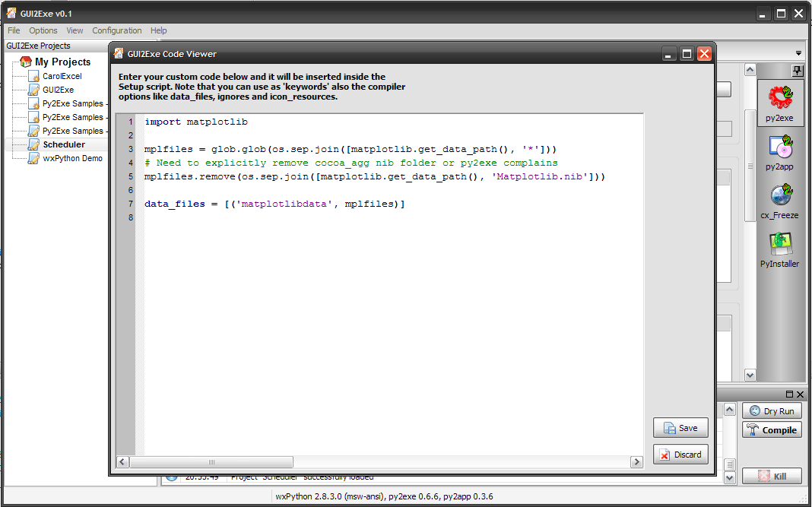Choose the cx_Freeze compiler icon

pyautogui.click(x=779, y=196)
